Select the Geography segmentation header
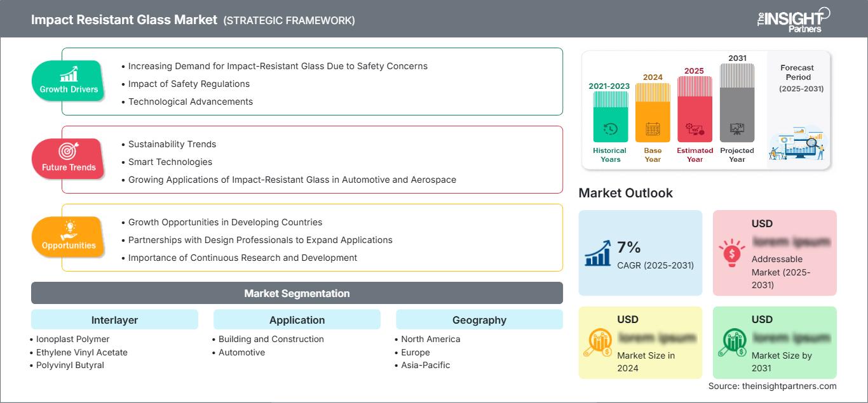 click(479, 320)
